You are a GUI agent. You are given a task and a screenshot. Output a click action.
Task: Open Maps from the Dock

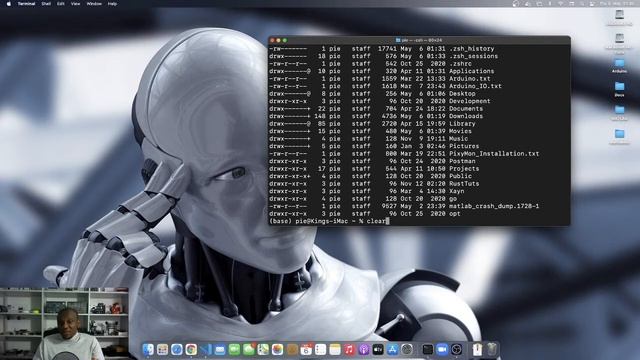[263, 349]
